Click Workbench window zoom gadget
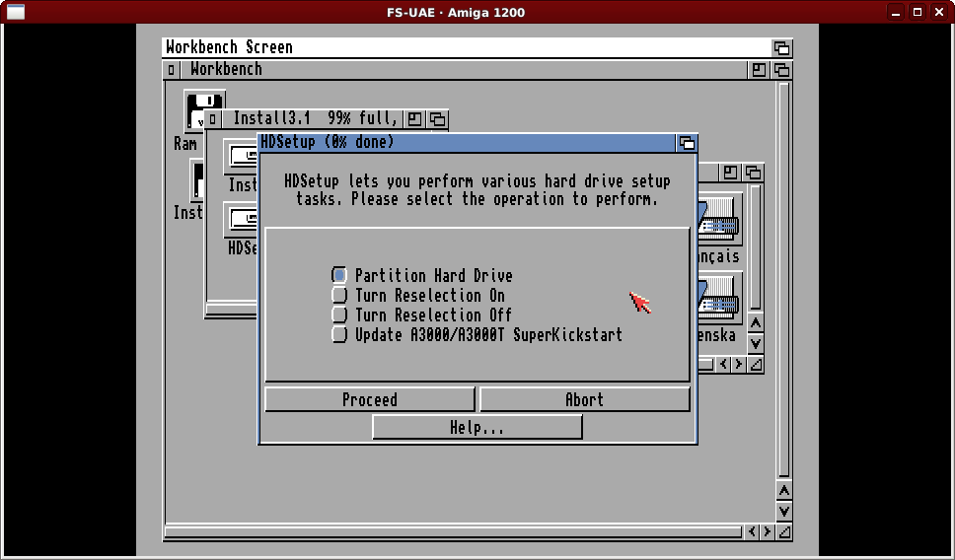The image size is (955, 560). tap(759, 70)
